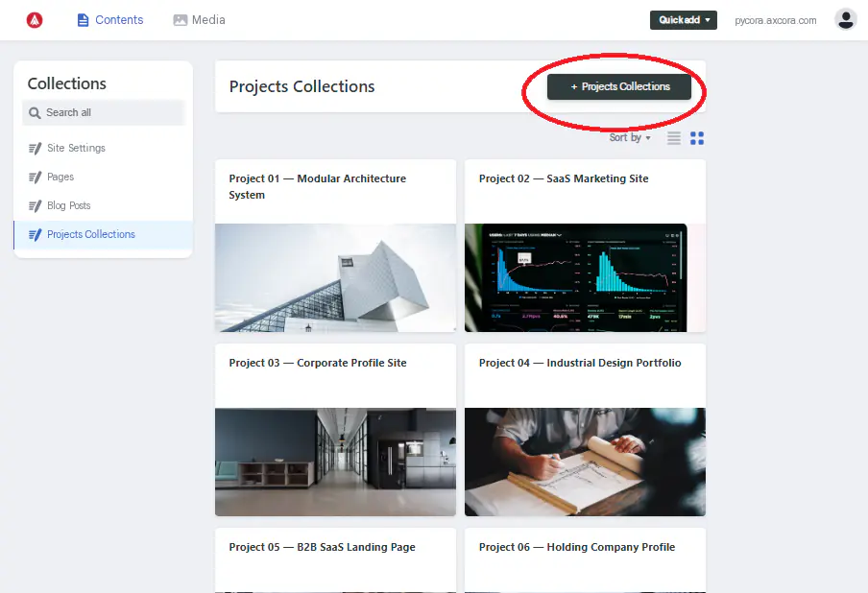Image resolution: width=868 pixels, height=593 pixels.
Task: Open Project 06 Holding Company Profile
Action: 577,547
